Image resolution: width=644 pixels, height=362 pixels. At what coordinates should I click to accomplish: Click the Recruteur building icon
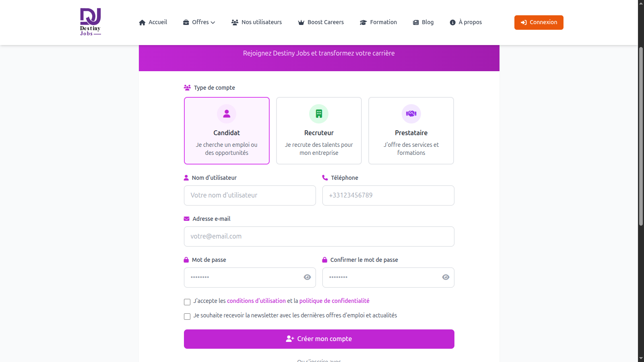(319, 114)
